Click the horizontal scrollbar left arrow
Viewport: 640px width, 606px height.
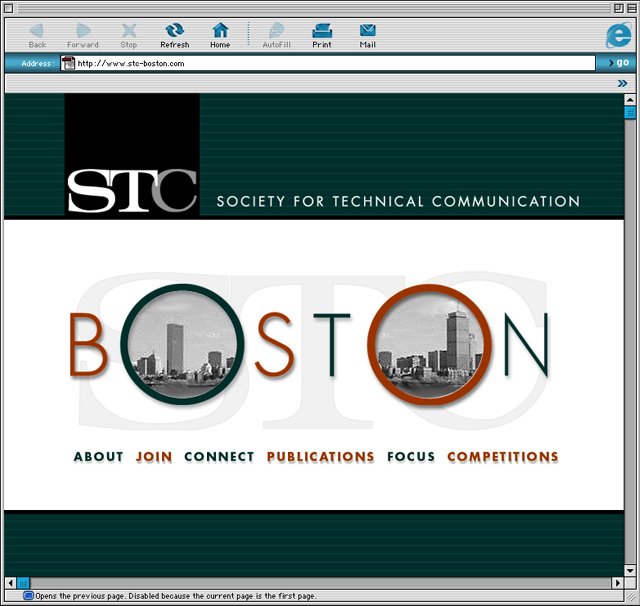tap(11, 583)
